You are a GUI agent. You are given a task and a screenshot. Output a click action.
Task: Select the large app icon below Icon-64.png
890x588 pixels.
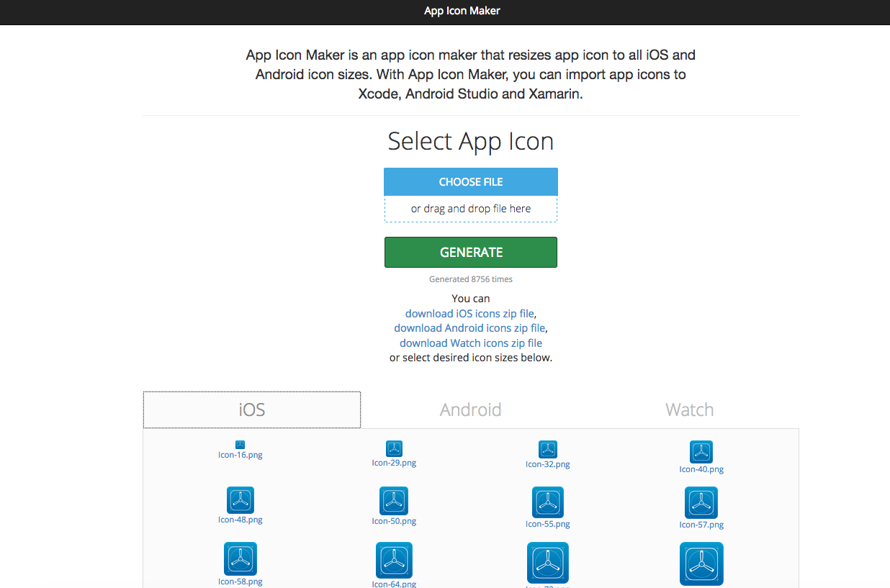pos(547,563)
